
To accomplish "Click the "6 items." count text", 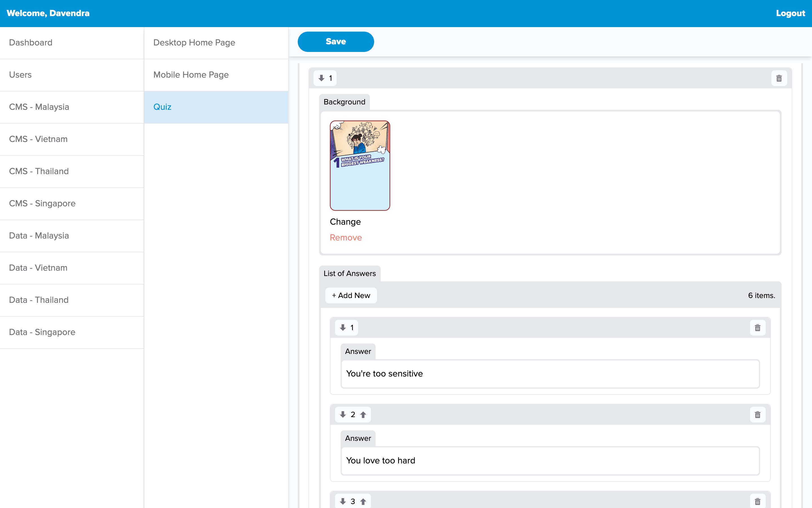I will (x=761, y=295).
